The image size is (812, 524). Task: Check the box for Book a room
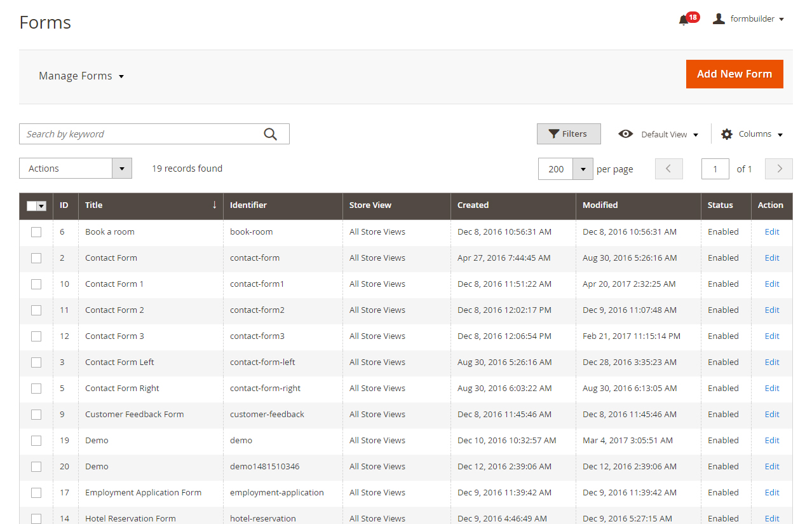click(36, 232)
